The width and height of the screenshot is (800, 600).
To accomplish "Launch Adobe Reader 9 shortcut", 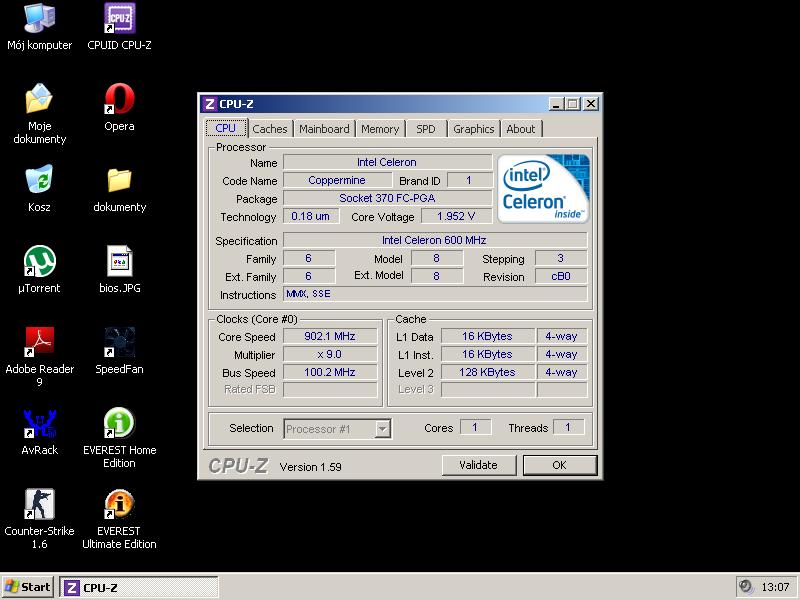I will pyautogui.click(x=39, y=342).
